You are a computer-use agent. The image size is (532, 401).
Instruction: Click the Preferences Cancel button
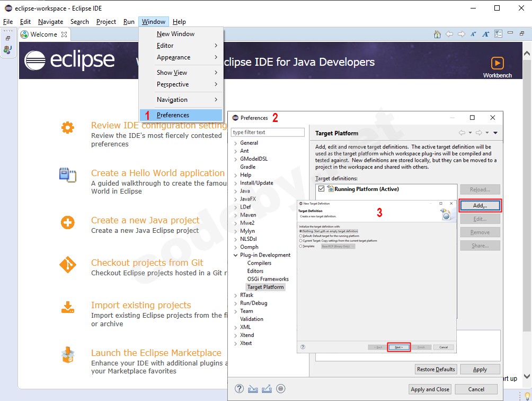click(x=476, y=389)
